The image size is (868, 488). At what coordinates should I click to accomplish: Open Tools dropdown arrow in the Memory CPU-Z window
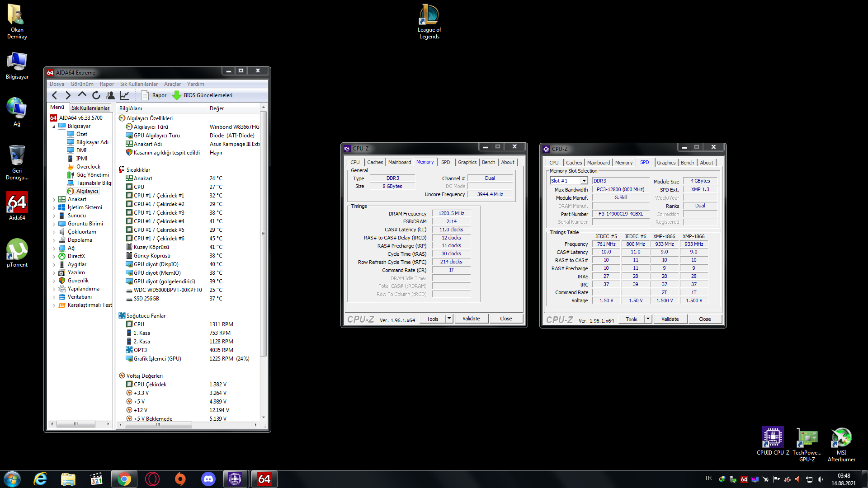coord(449,319)
